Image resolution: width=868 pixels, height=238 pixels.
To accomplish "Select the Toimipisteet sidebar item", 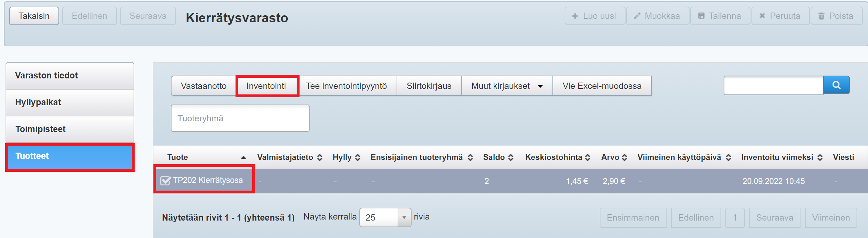I will [x=70, y=129].
